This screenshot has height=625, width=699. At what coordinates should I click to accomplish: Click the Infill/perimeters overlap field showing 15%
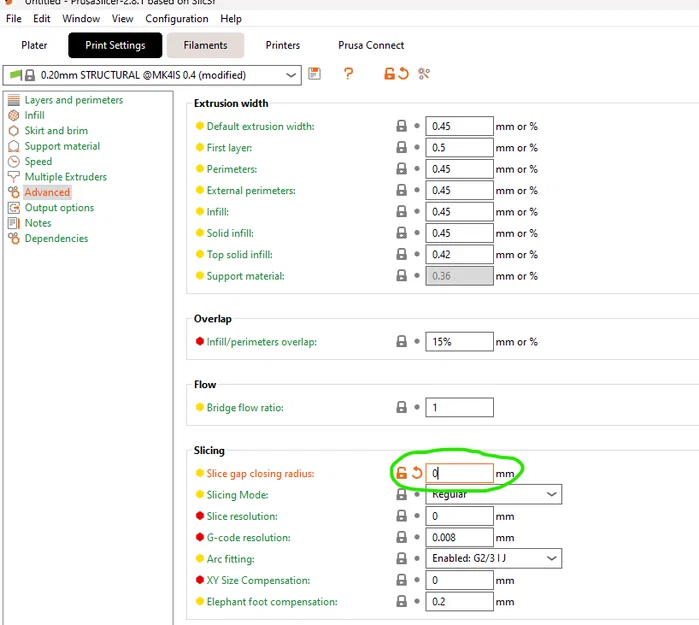point(460,342)
